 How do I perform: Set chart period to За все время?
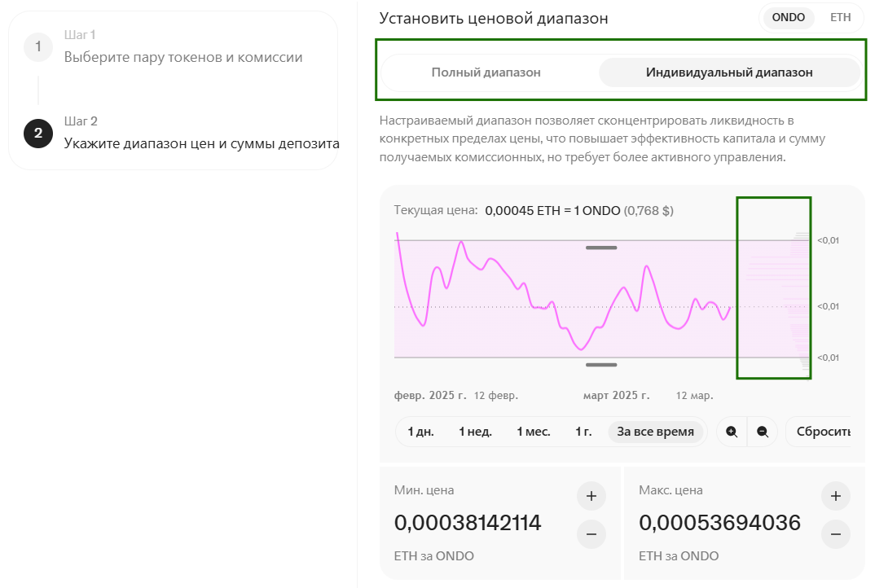(x=655, y=432)
